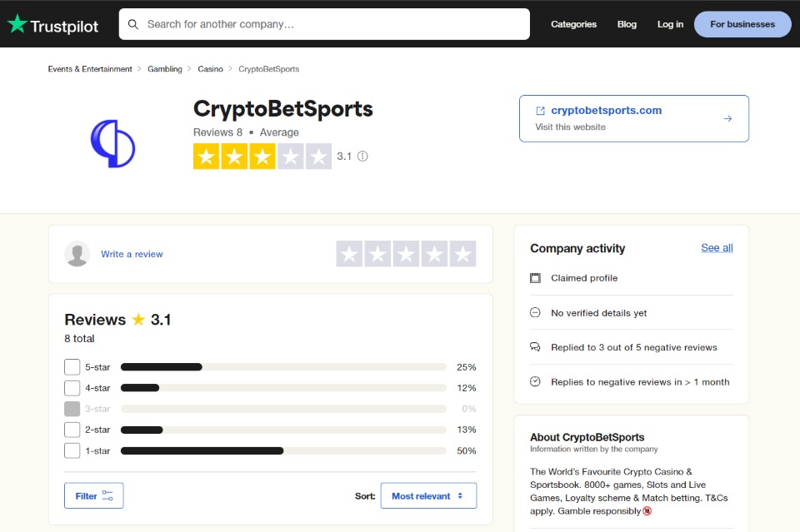Screen dimensions: 800x532
Task: Click the Gamble responsibly 18+ icon
Action: (647, 510)
